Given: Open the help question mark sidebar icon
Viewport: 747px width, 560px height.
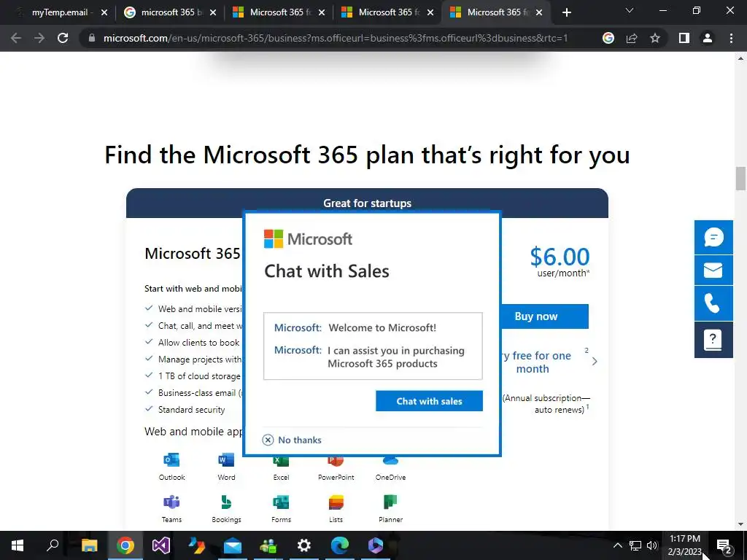Looking at the screenshot, I should tap(713, 340).
